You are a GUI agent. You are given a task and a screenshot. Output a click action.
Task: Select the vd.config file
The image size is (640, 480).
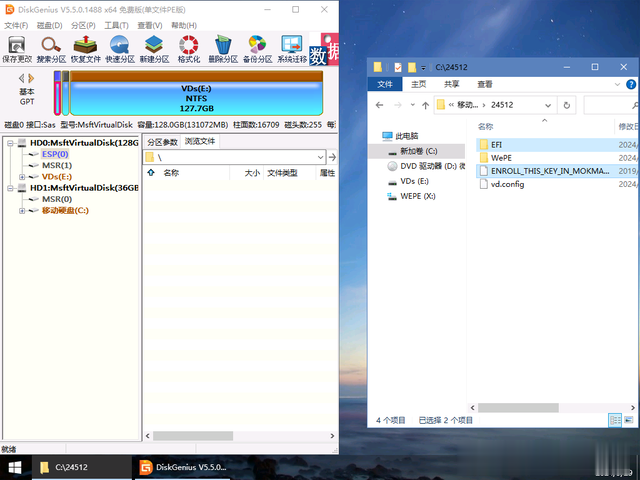click(x=507, y=184)
